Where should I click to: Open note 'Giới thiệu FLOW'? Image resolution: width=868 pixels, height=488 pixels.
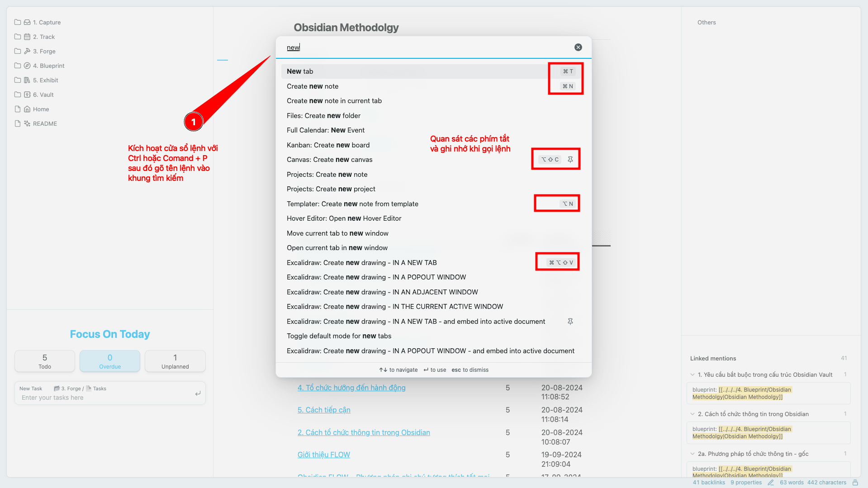(323, 455)
